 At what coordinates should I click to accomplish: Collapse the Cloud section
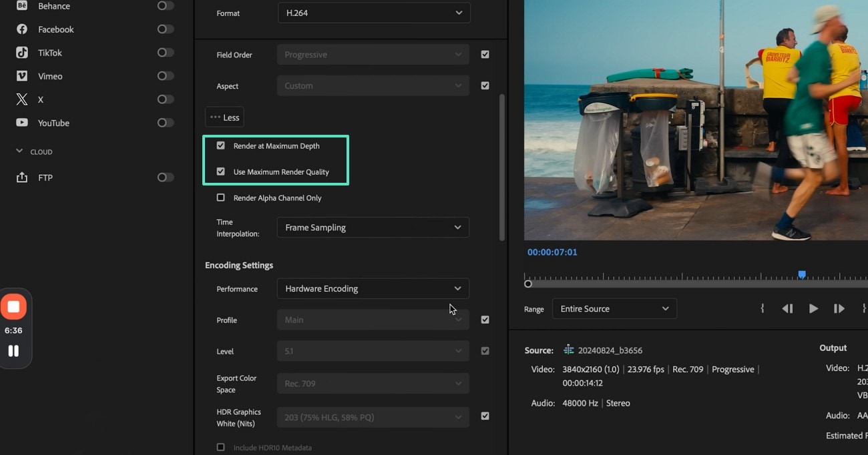(19, 151)
